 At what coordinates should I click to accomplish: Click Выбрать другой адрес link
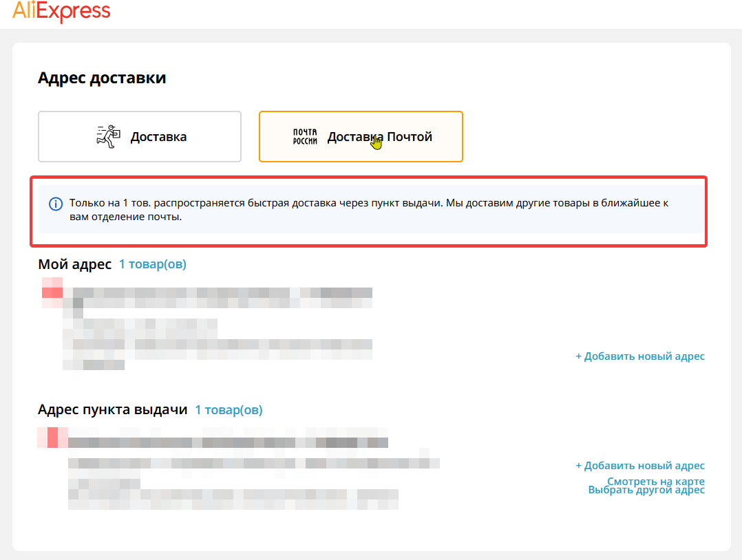[646, 490]
